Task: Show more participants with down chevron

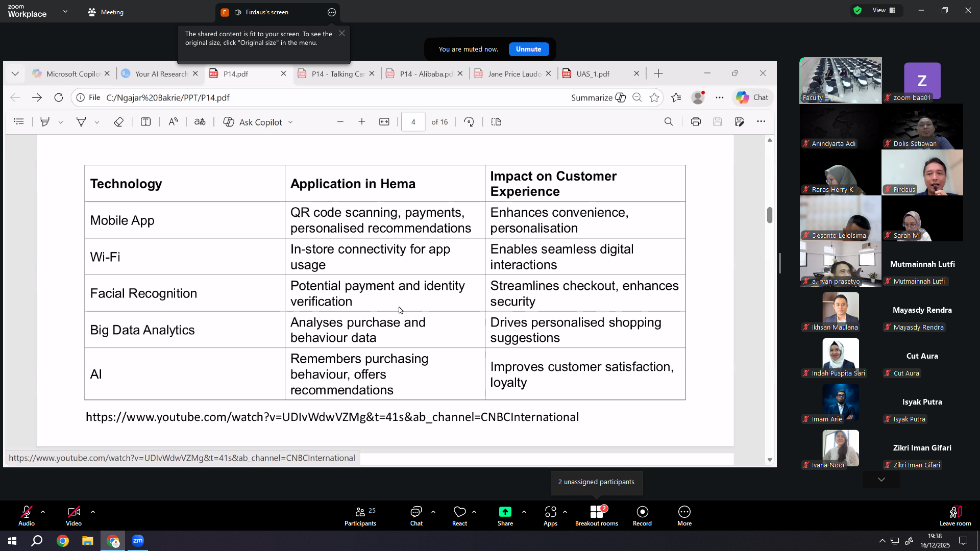Action: [x=881, y=480]
